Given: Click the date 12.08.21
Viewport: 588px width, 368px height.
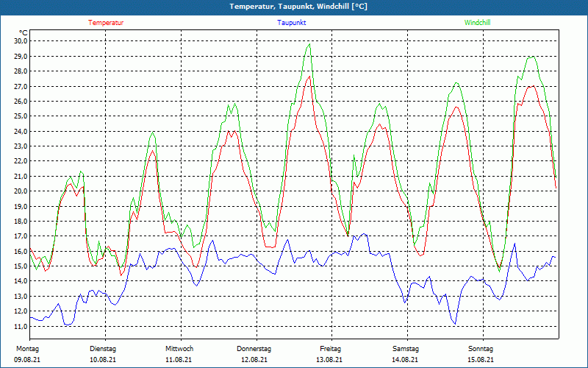Looking at the screenshot, I should point(254,360).
